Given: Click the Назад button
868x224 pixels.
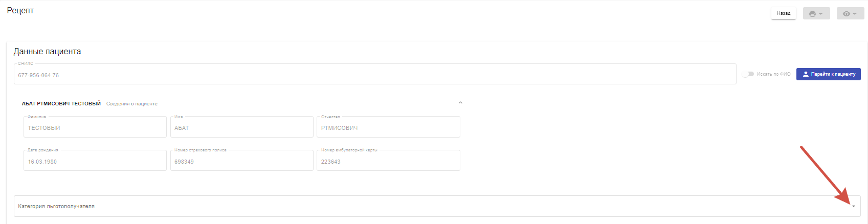Looking at the screenshot, I should pyautogui.click(x=784, y=13).
